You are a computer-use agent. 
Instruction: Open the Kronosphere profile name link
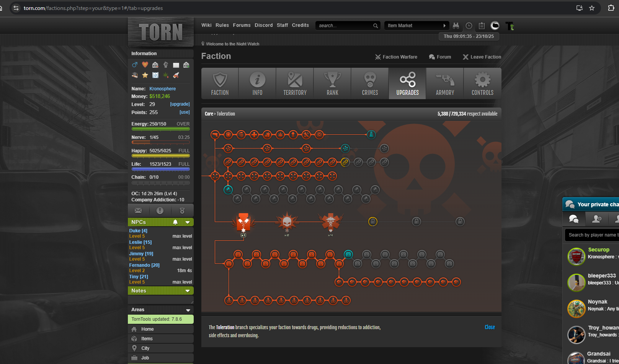[x=163, y=89]
